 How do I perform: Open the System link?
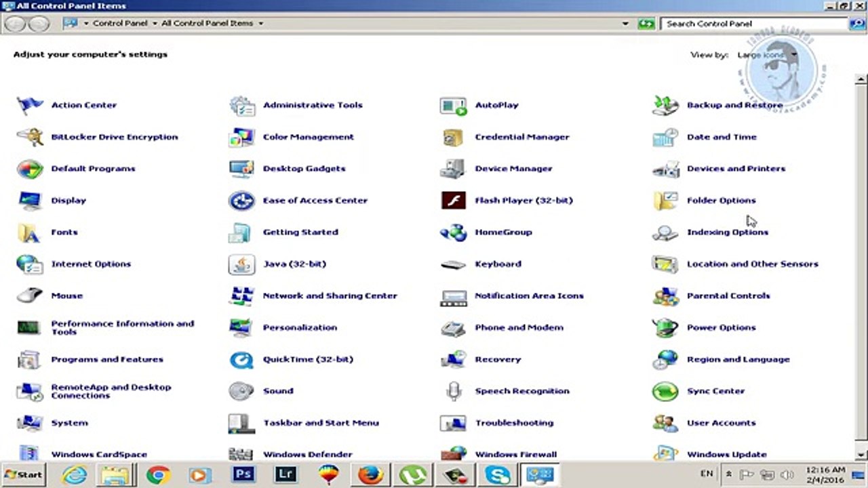pos(69,423)
